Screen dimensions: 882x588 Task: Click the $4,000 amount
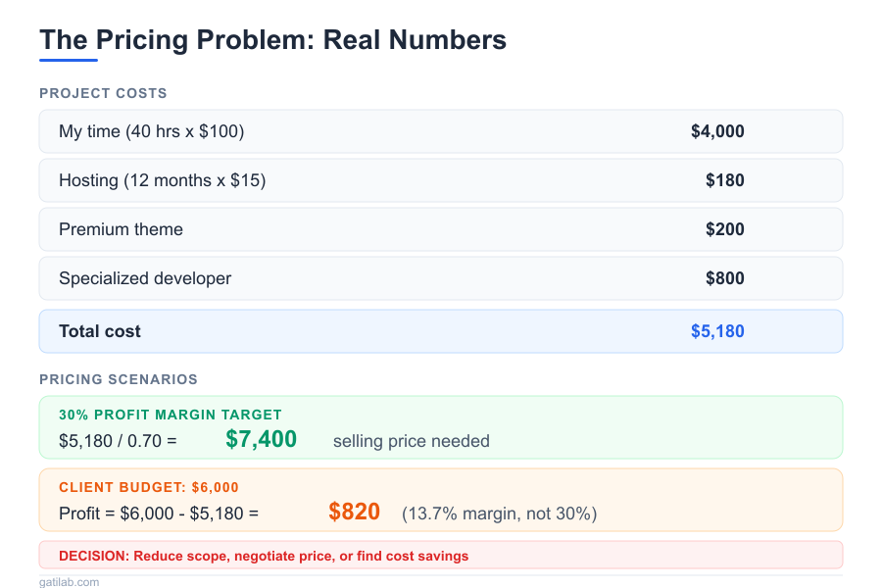coord(717,131)
